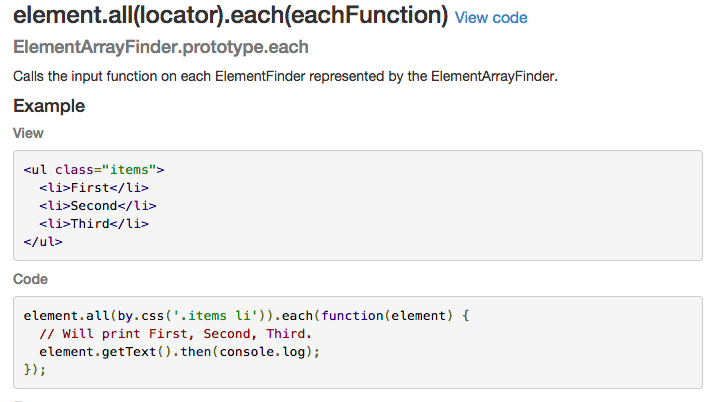Click the closing /ul tag line
The image size is (711, 402).
[x=43, y=242]
